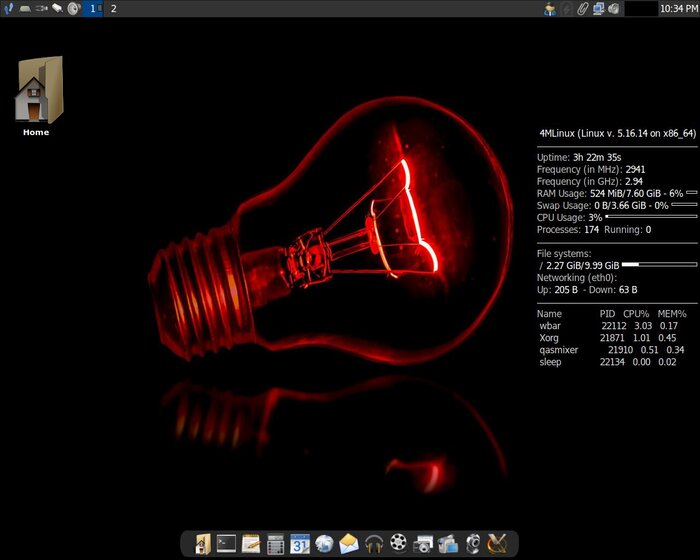The image size is (700, 560).
Task: Click the last dock icon on the right
Action: coord(497,544)
